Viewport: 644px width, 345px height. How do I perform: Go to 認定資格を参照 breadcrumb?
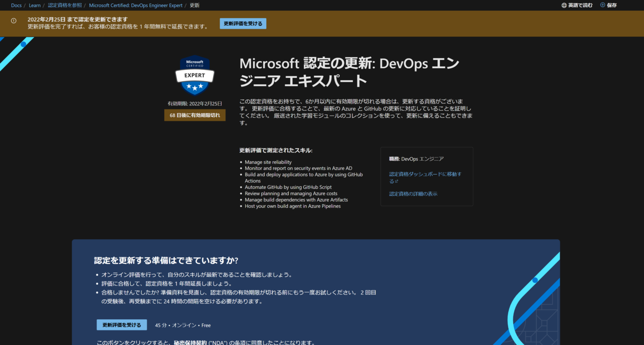pyautogui.click(x=65, y=5)
